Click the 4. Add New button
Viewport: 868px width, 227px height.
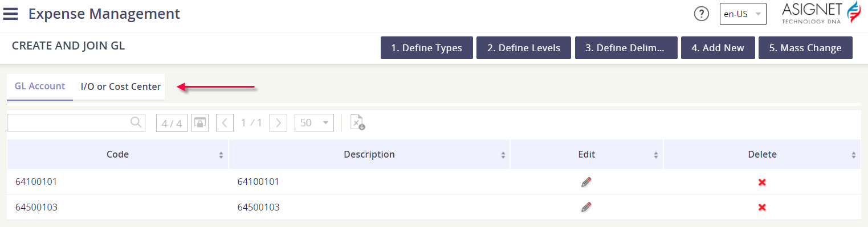point(718,48)
